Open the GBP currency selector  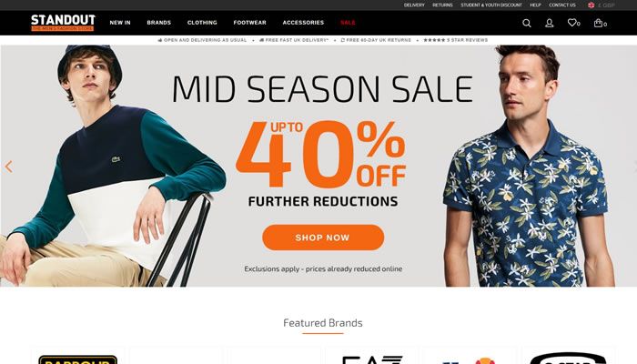point(606,5)
